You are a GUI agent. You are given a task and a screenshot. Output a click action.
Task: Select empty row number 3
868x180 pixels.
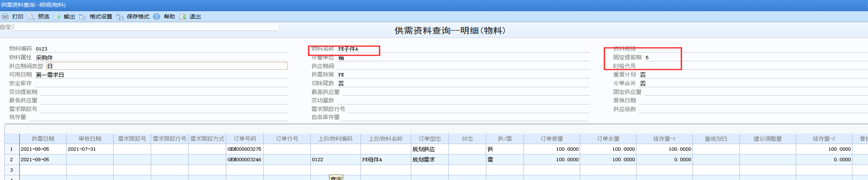tap(12, 170)
